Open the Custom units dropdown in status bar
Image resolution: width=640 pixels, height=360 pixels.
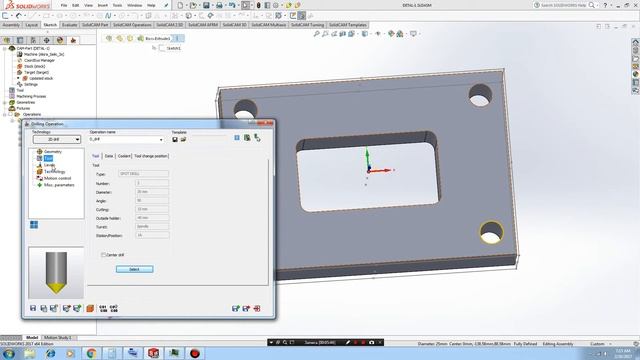(x=611, y=344)
